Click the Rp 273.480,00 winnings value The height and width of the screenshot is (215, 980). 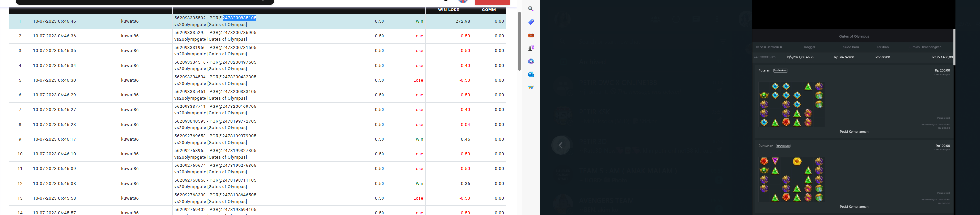point(942,57)
